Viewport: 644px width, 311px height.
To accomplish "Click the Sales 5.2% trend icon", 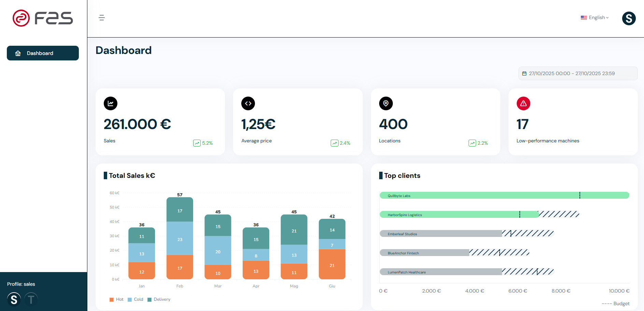I will (x=197, y=143).
